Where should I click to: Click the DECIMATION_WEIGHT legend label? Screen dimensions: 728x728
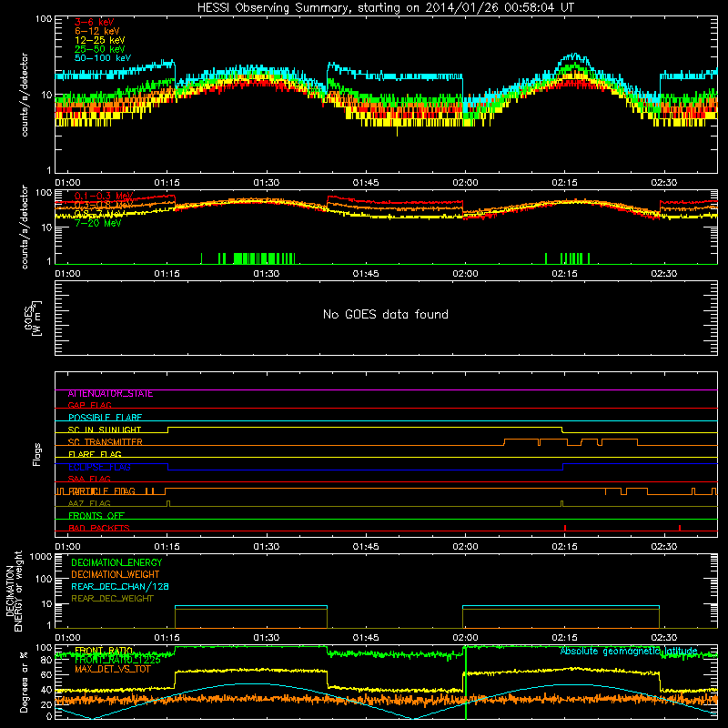pos(116,574)
